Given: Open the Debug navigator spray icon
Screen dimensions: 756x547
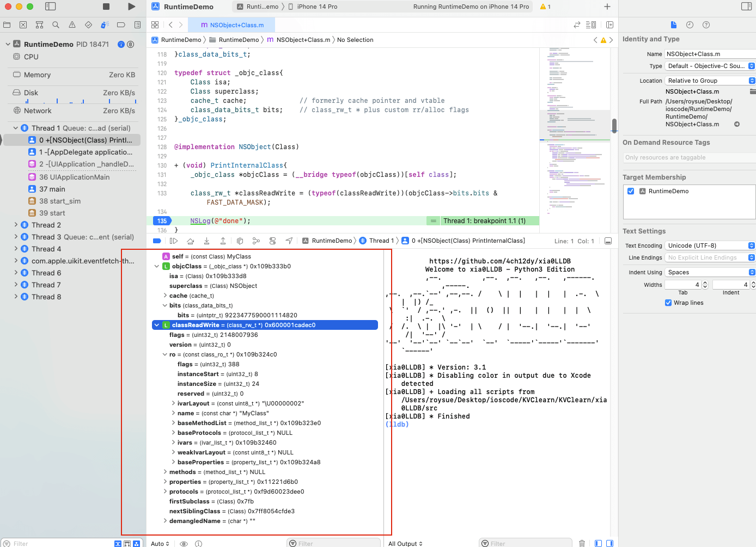Looking at the screenshot, I should (105, 25).
